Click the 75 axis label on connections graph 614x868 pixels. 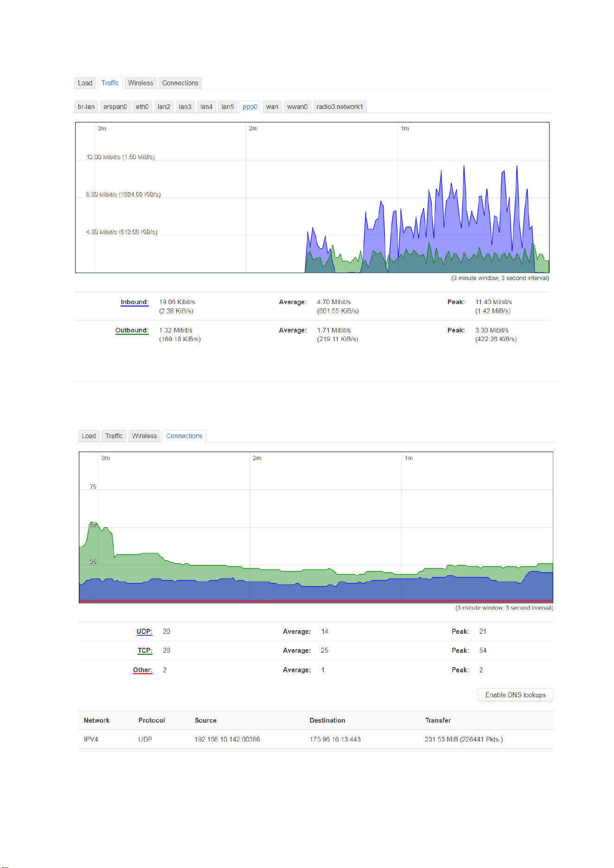[x=93, y=486]
